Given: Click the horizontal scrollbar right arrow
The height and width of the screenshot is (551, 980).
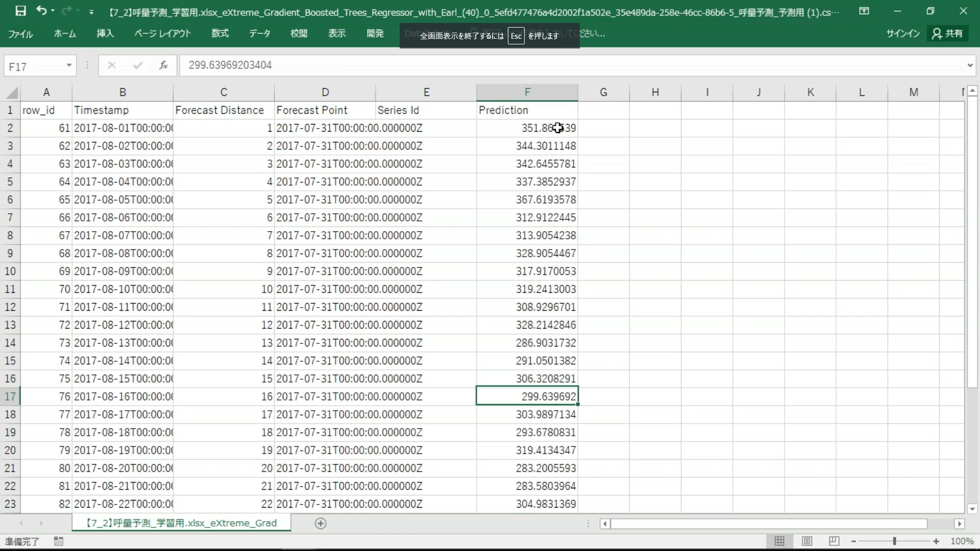Looking at the screenshot, I should (x=959, y=523).
